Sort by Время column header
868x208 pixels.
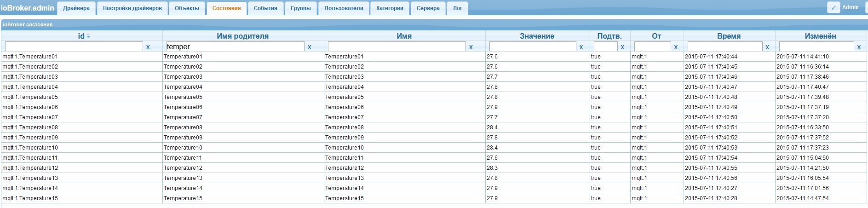point(729,36)
